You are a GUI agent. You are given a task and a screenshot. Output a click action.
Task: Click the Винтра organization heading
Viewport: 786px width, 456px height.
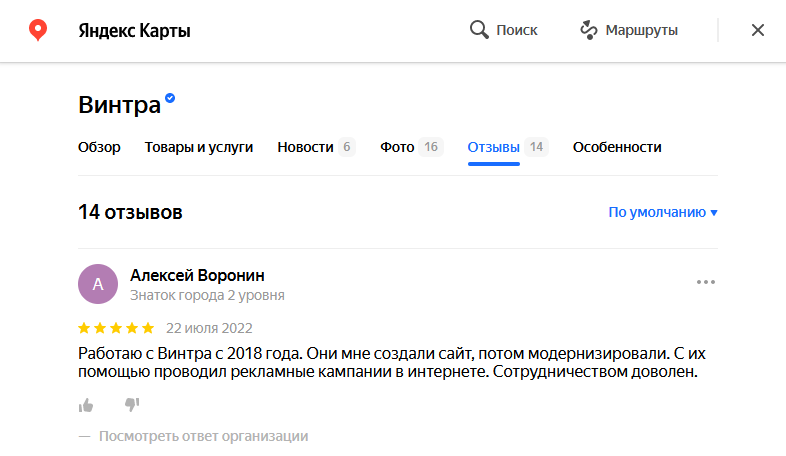tap(119, 105)
